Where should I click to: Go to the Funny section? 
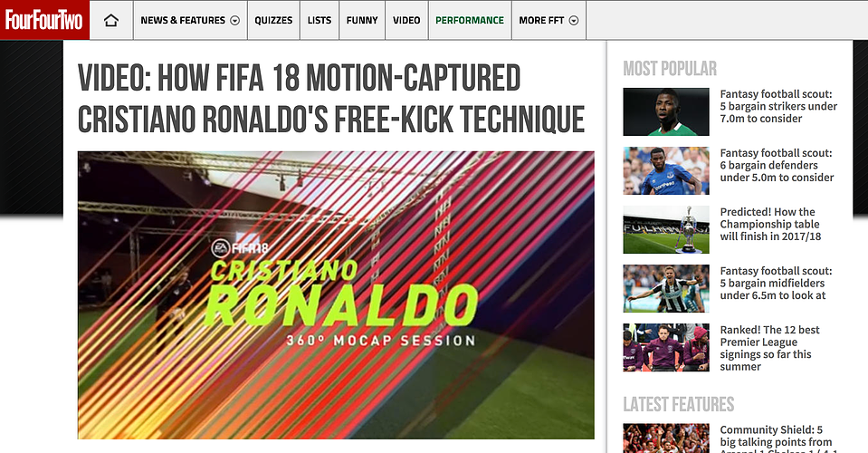[x=362, y=21]
